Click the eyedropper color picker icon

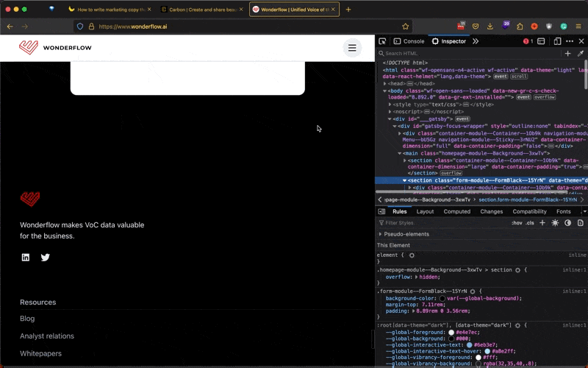580,54
